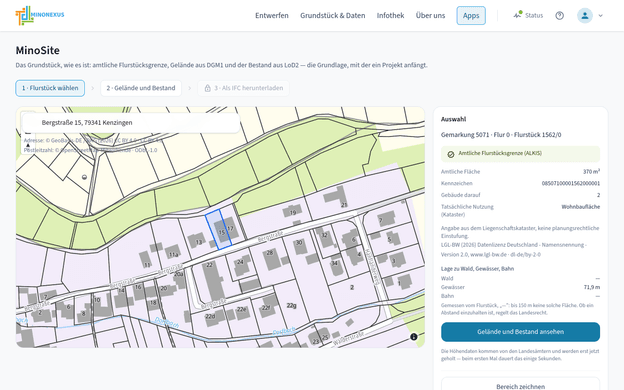Click the Wohnbaufläche usage value

pyautogui.click(x=581, y=207)
